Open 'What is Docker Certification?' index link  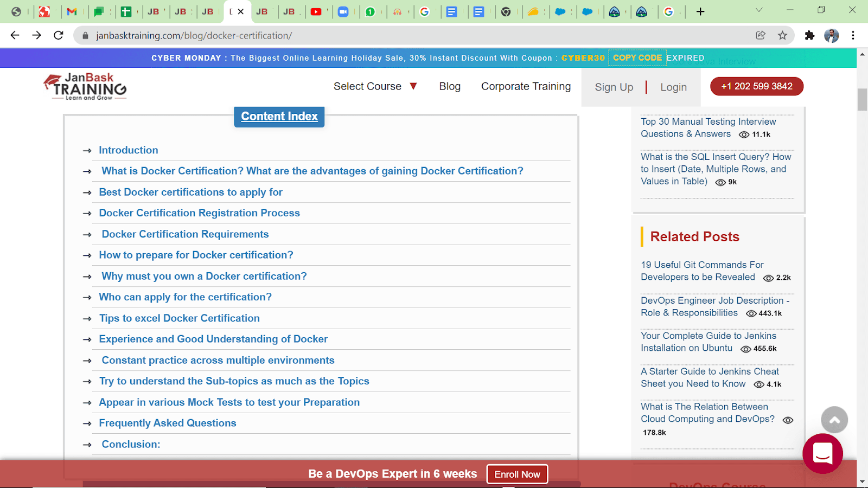(x=312, y=171)
